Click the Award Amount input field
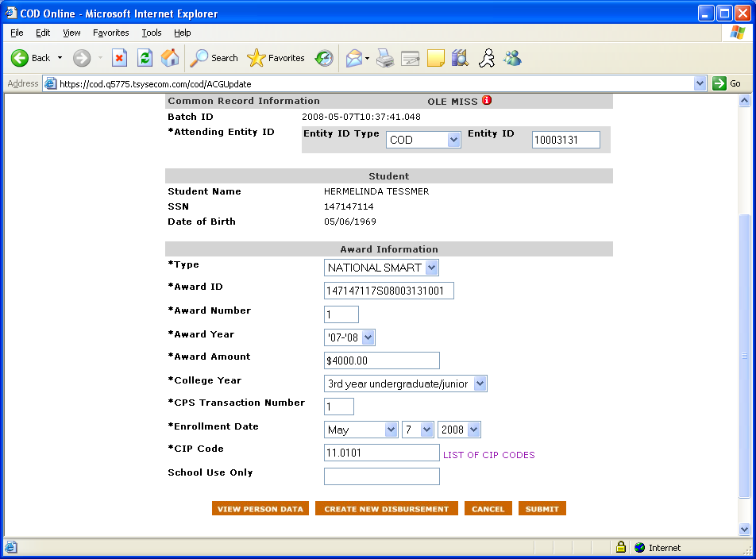 pos(382,360)
